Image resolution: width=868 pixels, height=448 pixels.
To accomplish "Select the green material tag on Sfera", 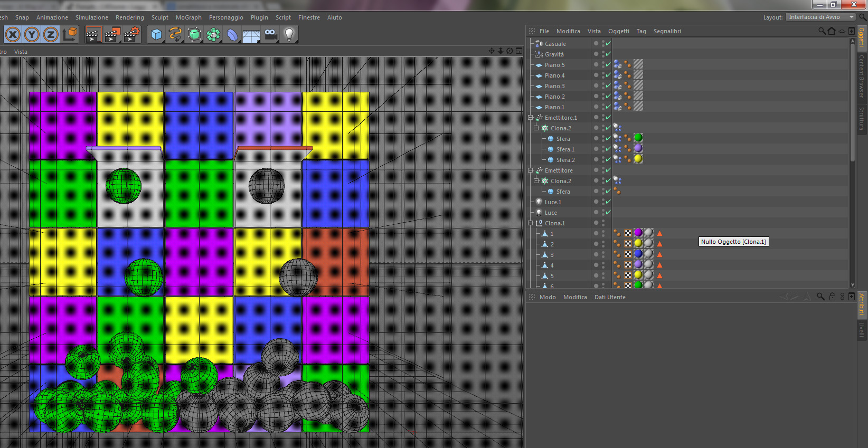I will click(x=638, y=138).
